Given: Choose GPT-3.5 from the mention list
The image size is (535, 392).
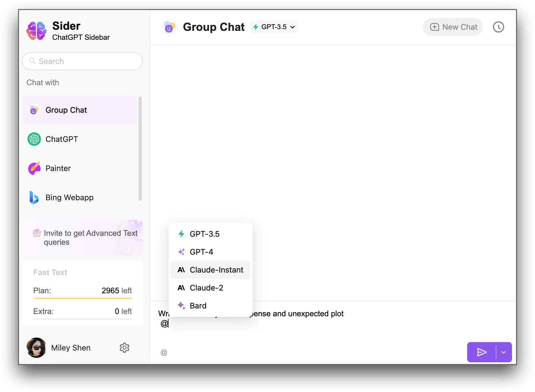Looking at the screenshot, I should (210, 234).
